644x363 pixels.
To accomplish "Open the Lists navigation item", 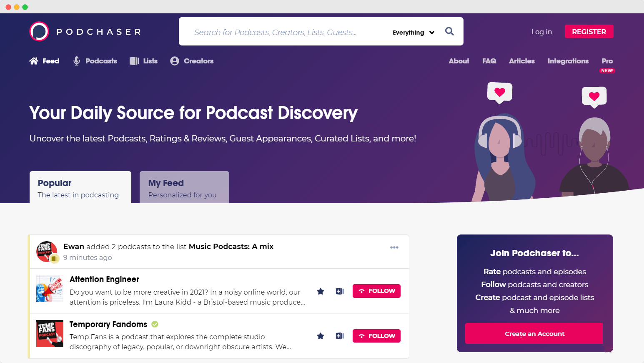I will pos(143,61).
